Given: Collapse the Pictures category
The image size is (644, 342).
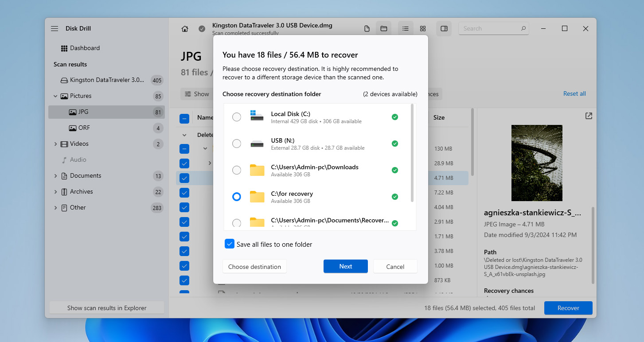Looking at the screenshot, I should (x=55, y=96).
